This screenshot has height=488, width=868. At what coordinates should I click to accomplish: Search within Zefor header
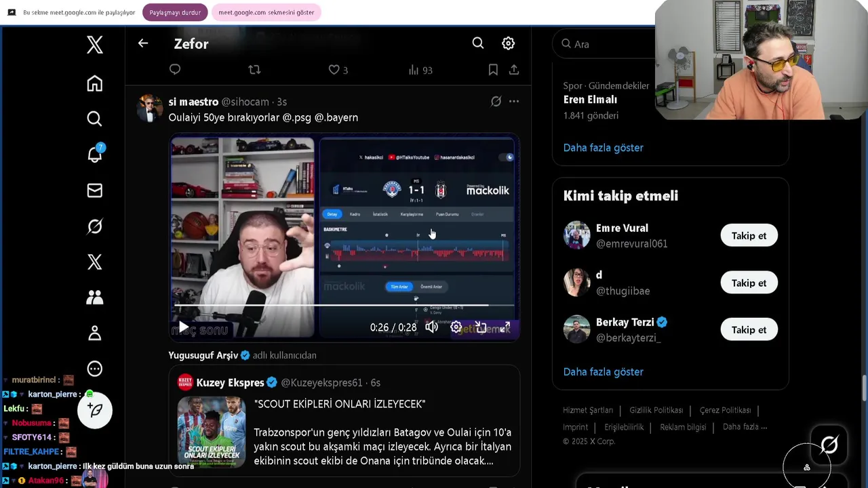(478, 43)
